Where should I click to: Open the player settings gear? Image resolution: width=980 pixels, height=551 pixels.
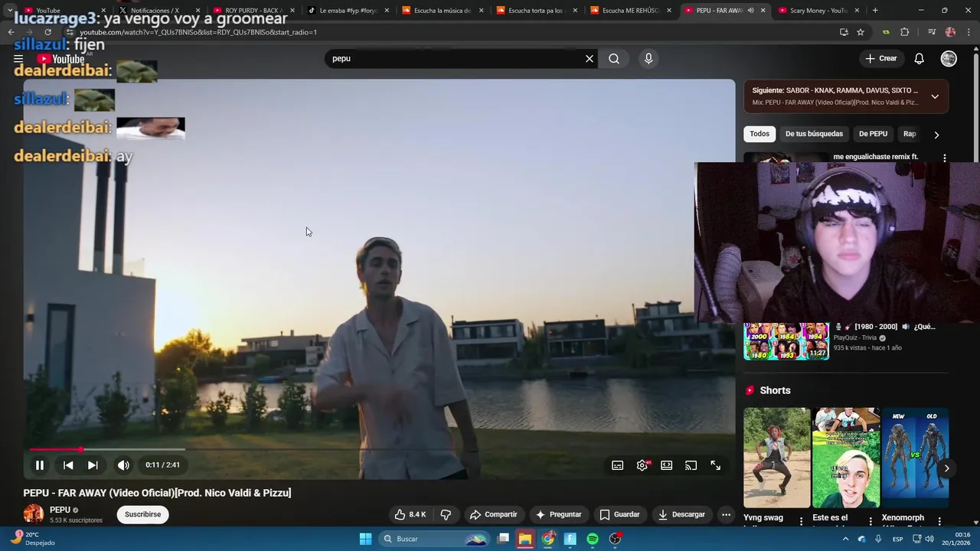[642, 465]
